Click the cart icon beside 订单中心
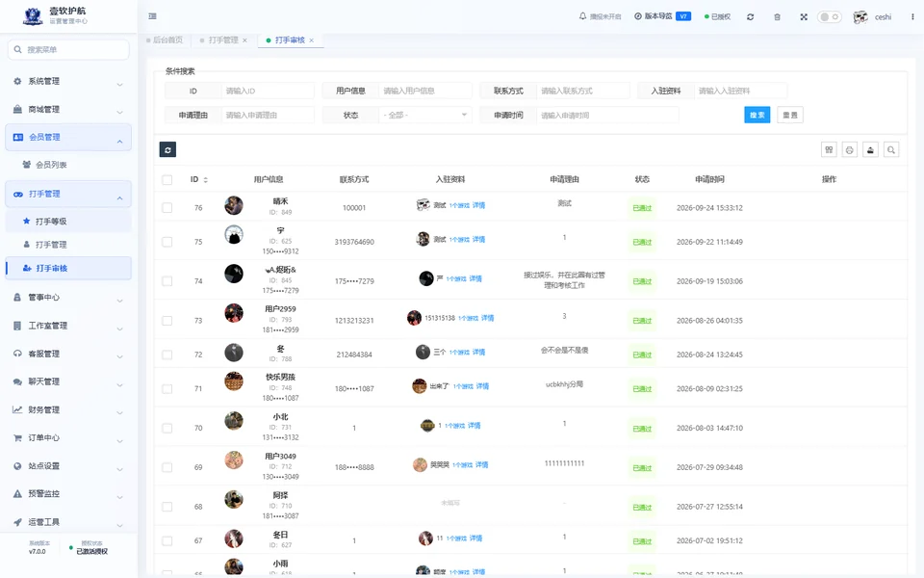 click(x=17, y=437)
